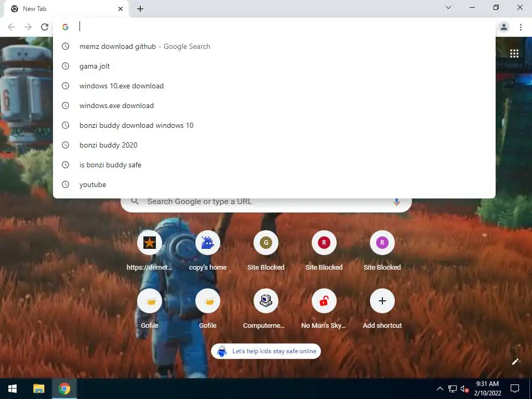532x399 pixels.
Task: Reload the page with refresh icon
Action: [x=45, y=27]
